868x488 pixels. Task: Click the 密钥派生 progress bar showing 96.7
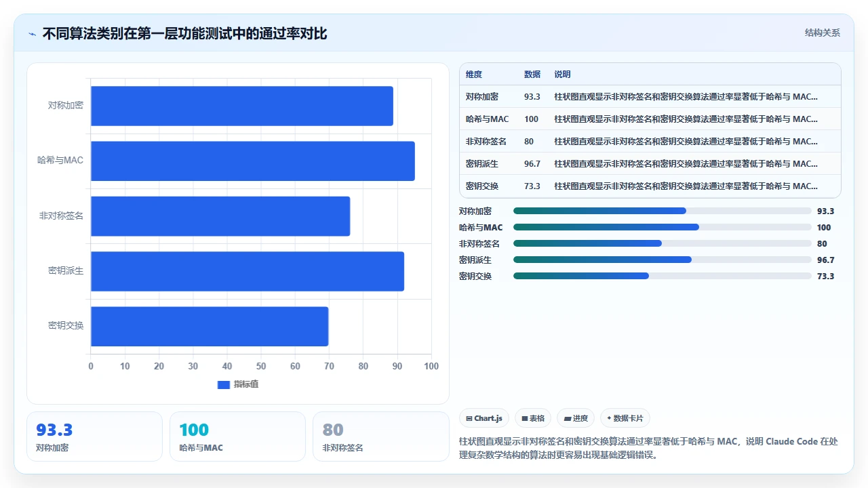coord(663,260)
